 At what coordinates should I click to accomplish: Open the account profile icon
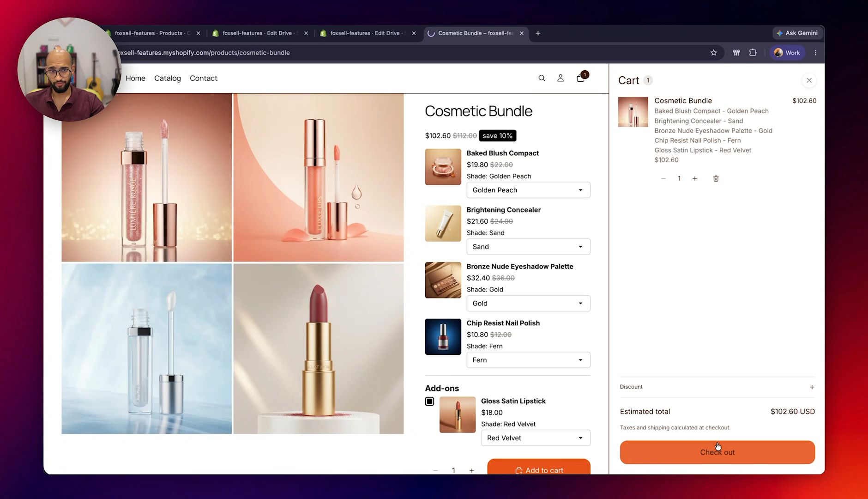[561, 78]
